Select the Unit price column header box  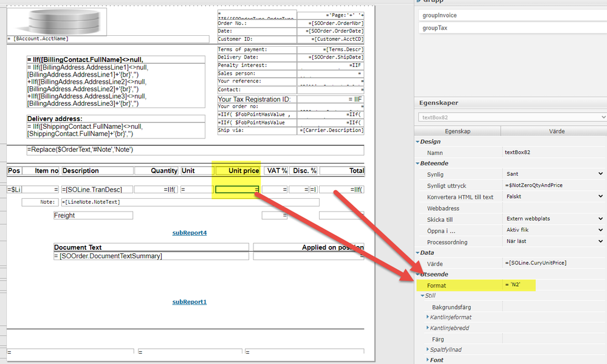click(x=238, y=171)
